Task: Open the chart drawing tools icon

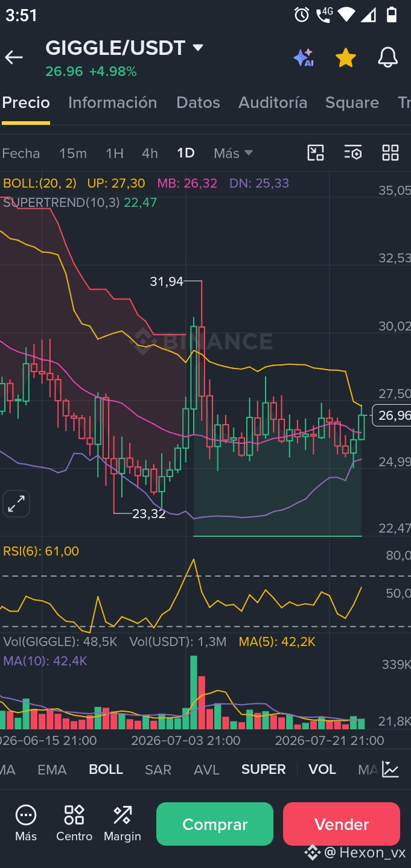Action: [316, 153]
